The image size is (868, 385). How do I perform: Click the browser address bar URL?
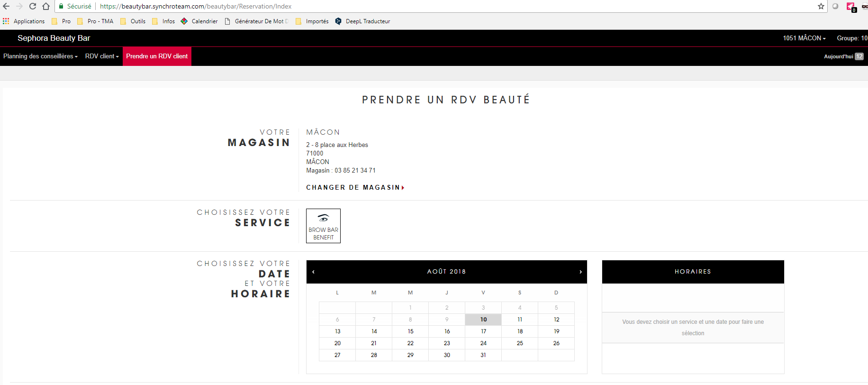[196, 6]
